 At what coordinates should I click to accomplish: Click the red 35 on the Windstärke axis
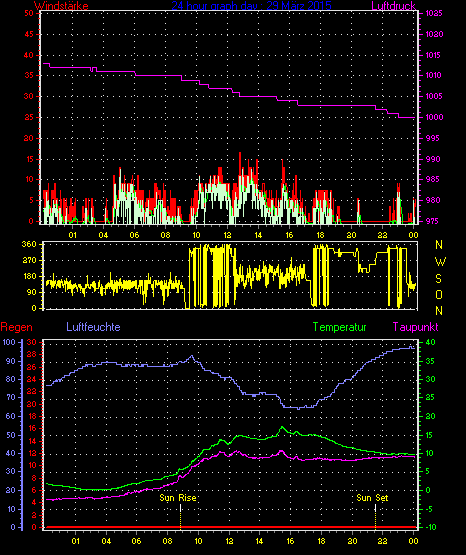pos(29,75)
